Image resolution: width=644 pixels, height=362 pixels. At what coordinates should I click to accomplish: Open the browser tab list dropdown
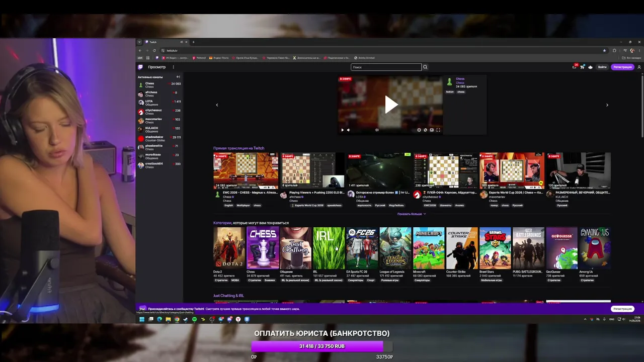click(139, 42)
